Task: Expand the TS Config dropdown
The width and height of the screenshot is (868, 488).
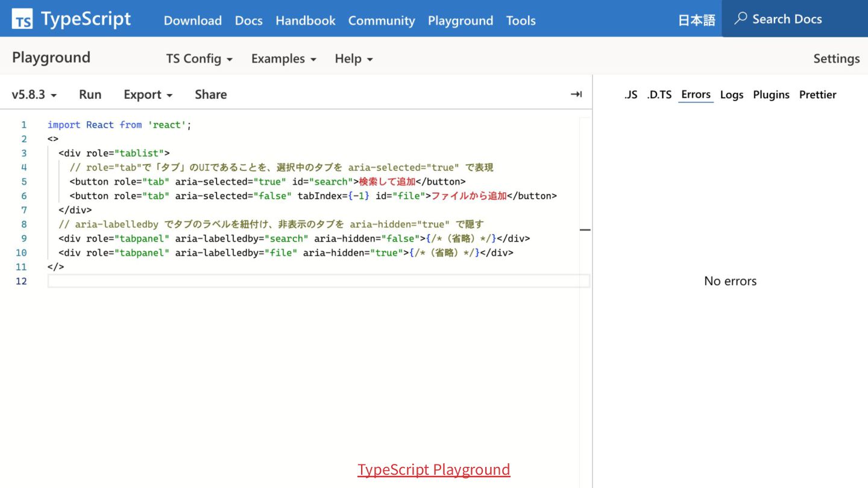Action: (x=200, y=58)
